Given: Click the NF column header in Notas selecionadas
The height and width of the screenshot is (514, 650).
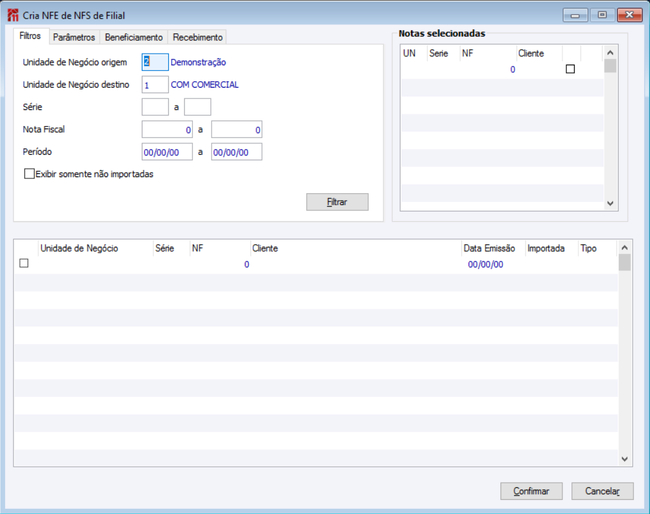Looking at the screenshot, I should 488,53.
